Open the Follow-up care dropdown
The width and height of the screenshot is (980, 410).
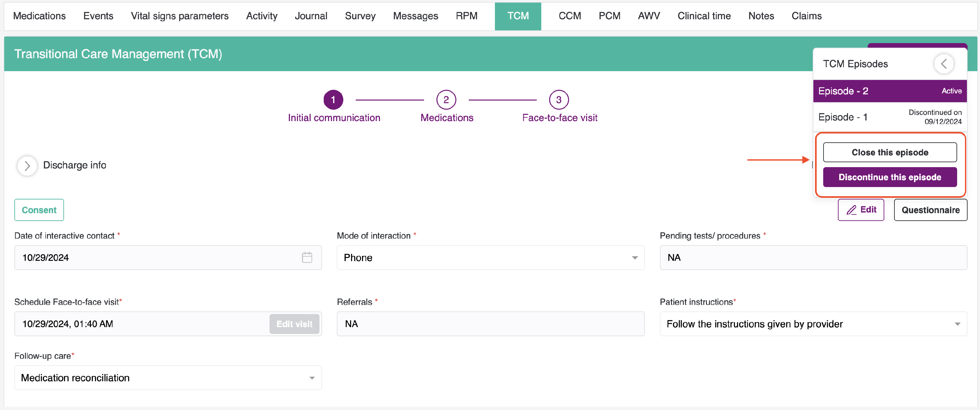[168, 378]
